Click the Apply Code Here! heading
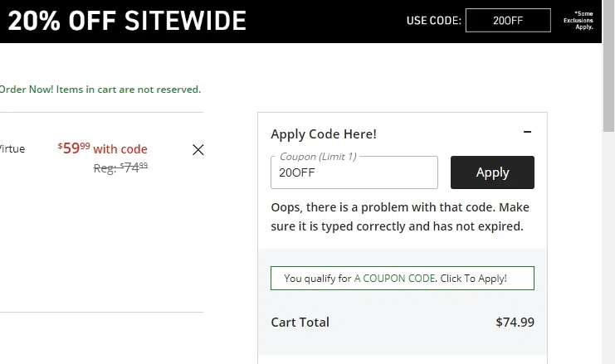This screenshot has height=364, width=615. point(324,133)
